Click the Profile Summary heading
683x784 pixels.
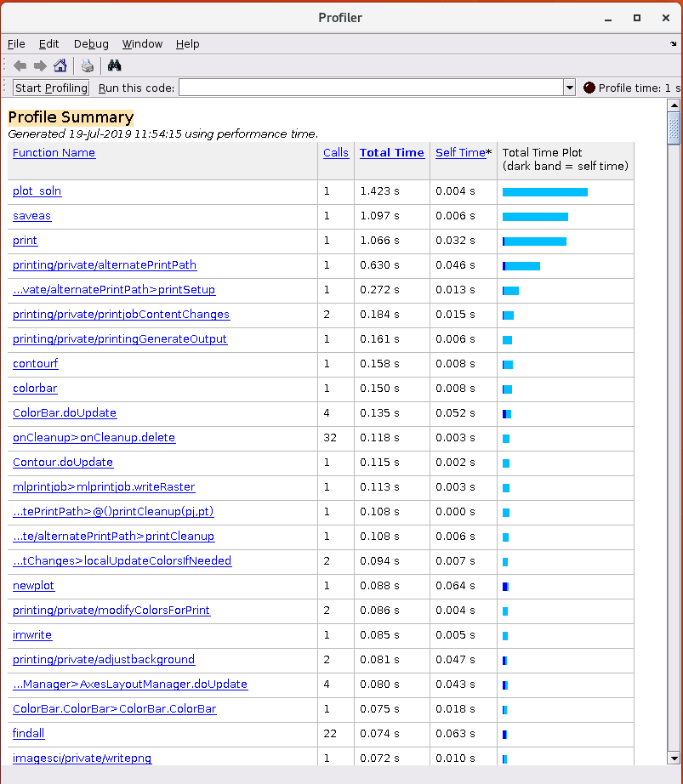coord(71,117)
